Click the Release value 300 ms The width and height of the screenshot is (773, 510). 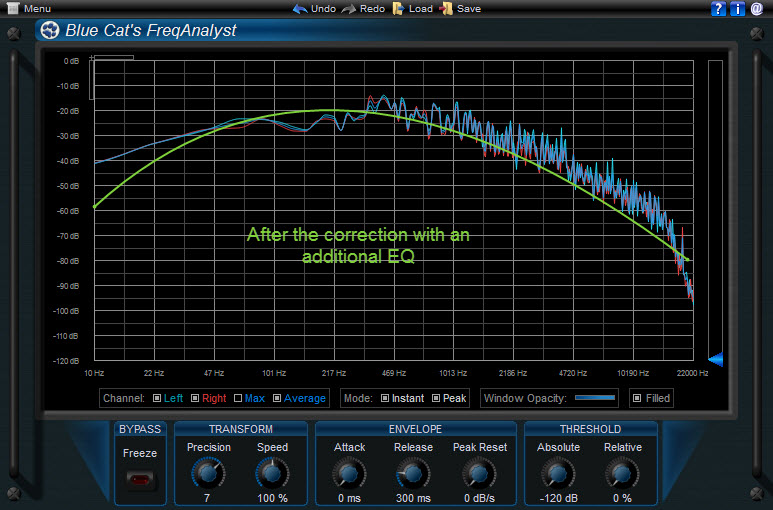(x=413, y=498)
